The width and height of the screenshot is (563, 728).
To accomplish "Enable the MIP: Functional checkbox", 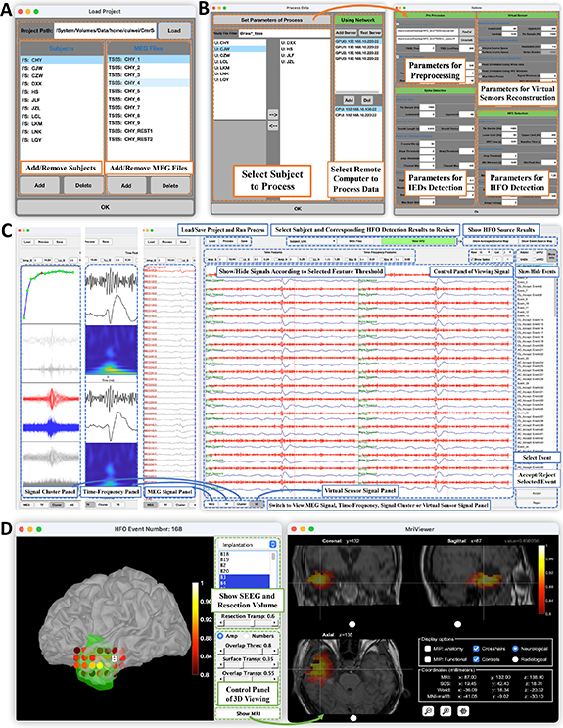I will pyautogui.click(x=427, y=659).
